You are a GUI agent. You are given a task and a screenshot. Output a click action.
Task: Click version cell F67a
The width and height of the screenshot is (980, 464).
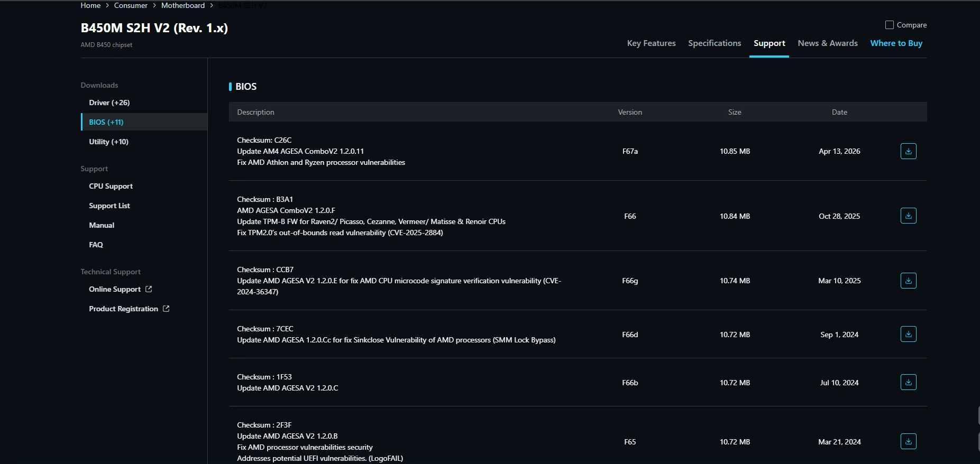630,151
